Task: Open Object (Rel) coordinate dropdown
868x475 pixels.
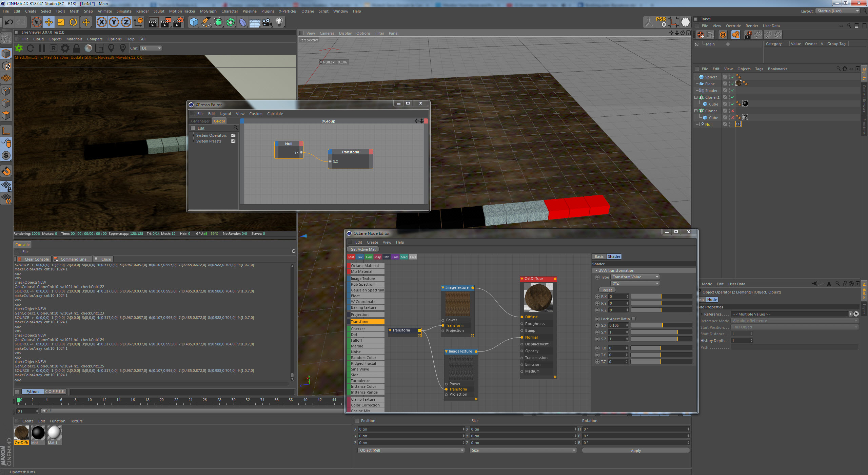Action: tap(411, 450)
